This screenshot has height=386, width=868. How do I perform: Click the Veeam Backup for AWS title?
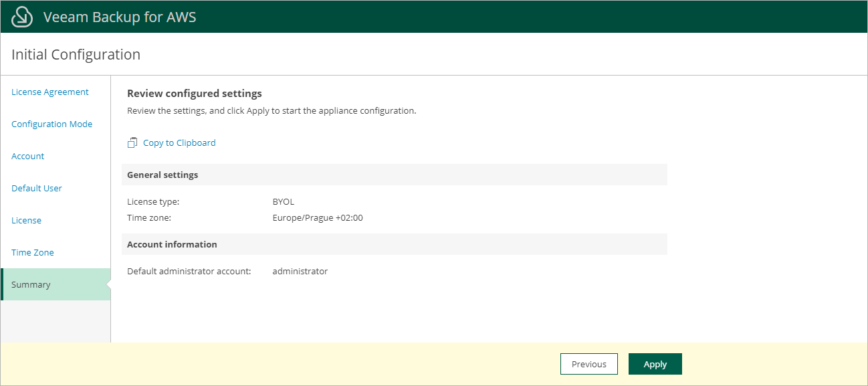(x=120, y=17)
